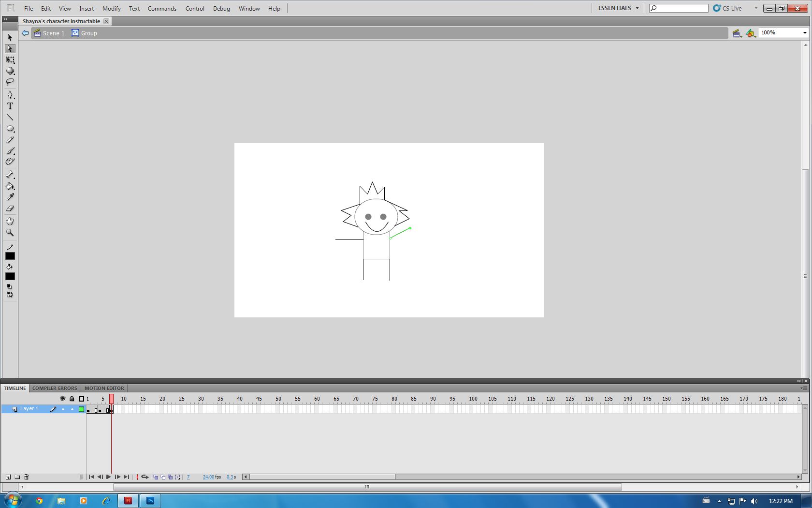Viewport: 812px width, 508px height.
Task: Enable onion skin mode
Action: pyautogui.click(x=156, y=477)
